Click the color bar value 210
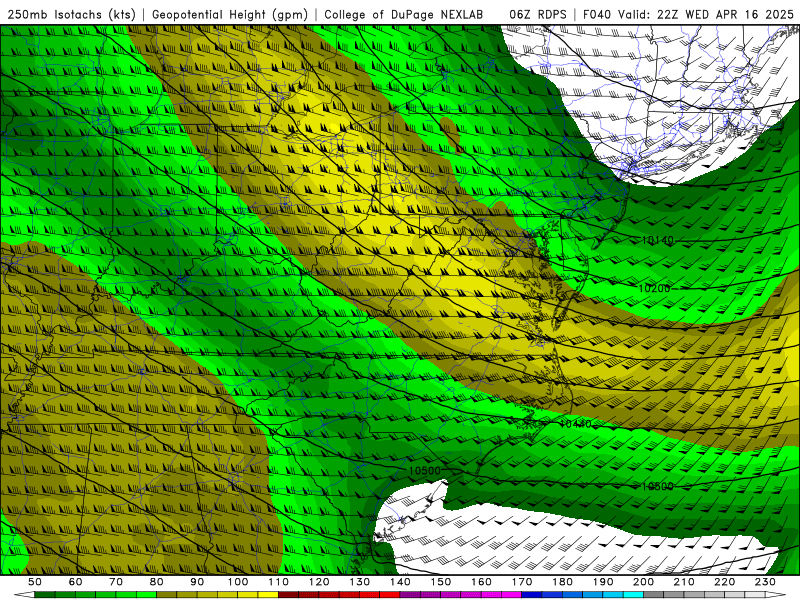800x600 pixels. 684,582
